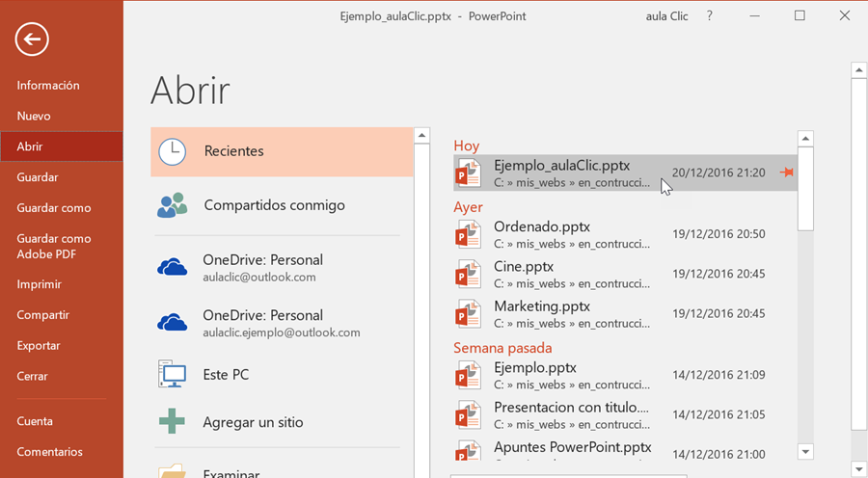
Task: Click the Hoy group heading
Action: click(x=466, y=146)
